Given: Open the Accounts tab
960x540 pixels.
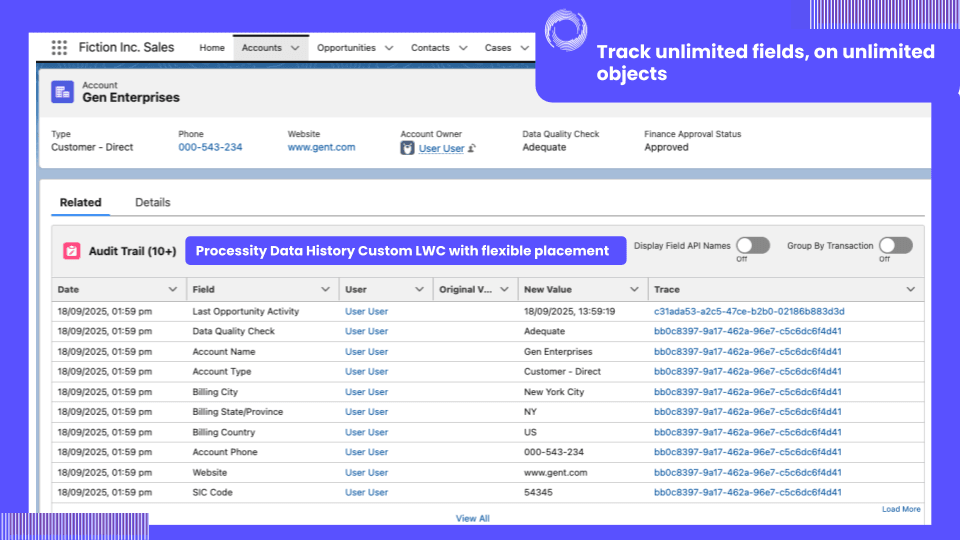Looking at the screenshot, I should [x=261, y=48].
